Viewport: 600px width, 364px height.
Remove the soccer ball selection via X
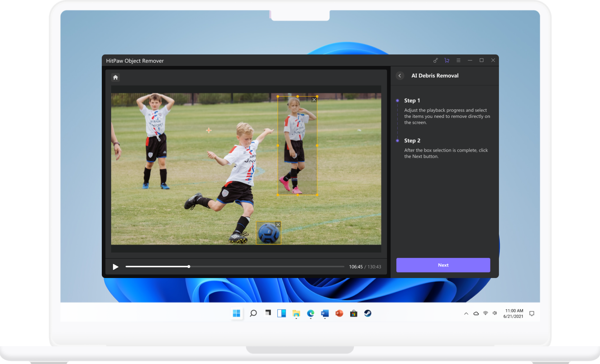point(278,224)
